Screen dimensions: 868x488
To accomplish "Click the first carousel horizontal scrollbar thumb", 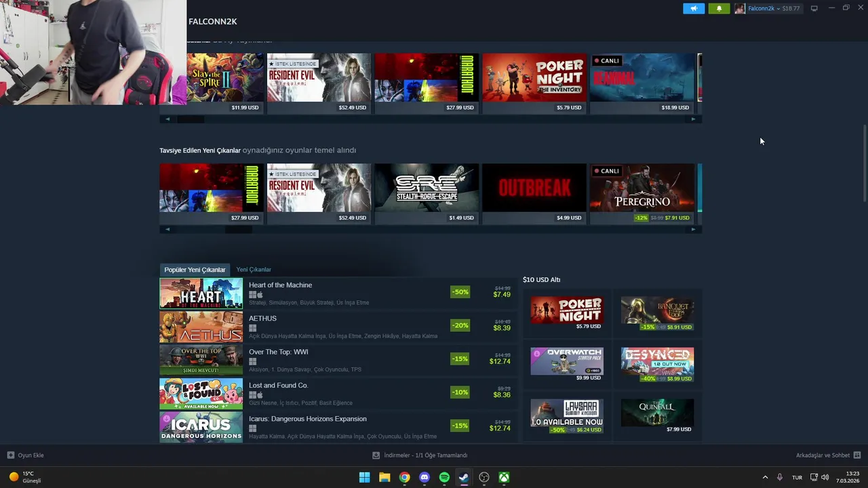I will [191, 119].
